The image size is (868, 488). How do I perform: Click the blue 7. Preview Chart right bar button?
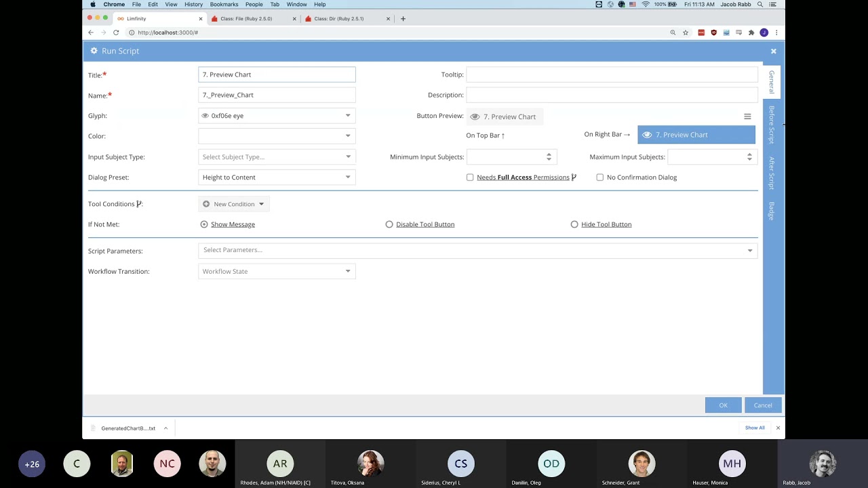point(696,135)
